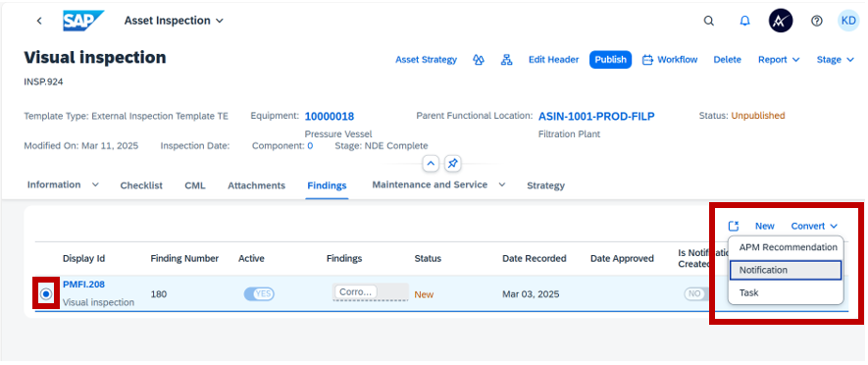Click the New status cell
Viewport: 868px width, 365px height.
(x=424, y=294)
